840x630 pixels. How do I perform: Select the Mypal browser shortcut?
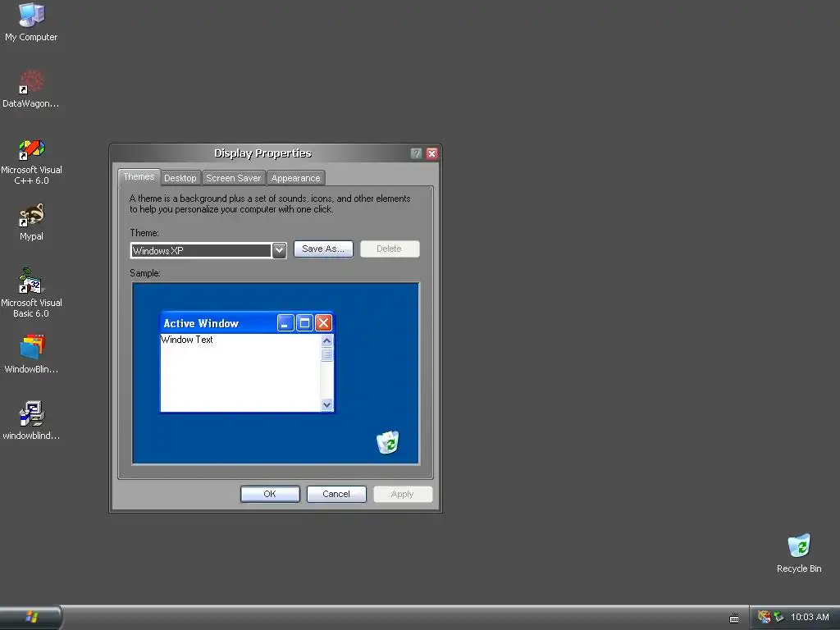31,221
